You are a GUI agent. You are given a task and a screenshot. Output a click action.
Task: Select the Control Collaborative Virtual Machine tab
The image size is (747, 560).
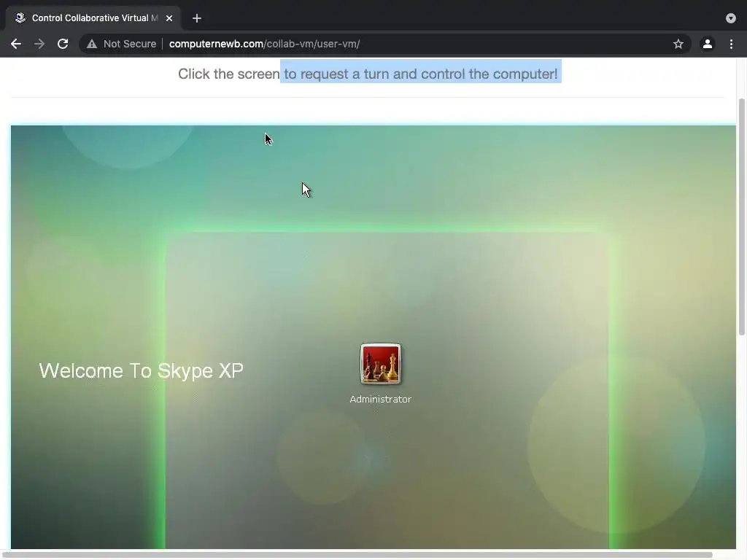pyautogui.click(x=93, y=18)
